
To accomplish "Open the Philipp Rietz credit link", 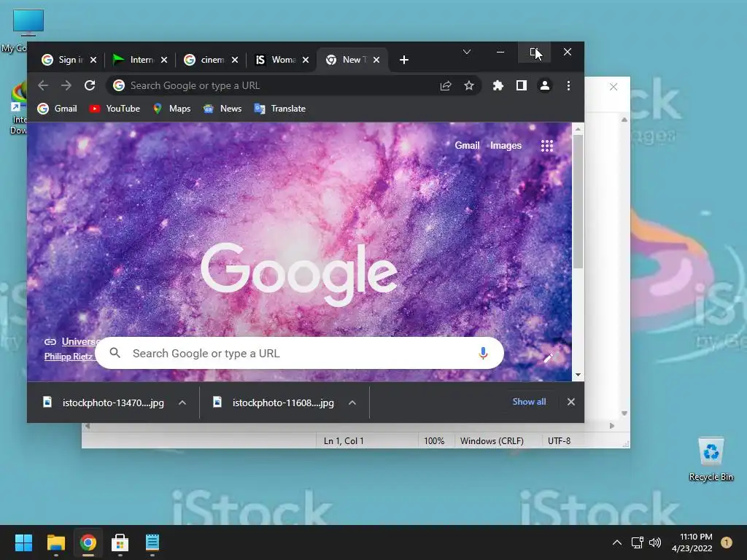I will point(69,357).
